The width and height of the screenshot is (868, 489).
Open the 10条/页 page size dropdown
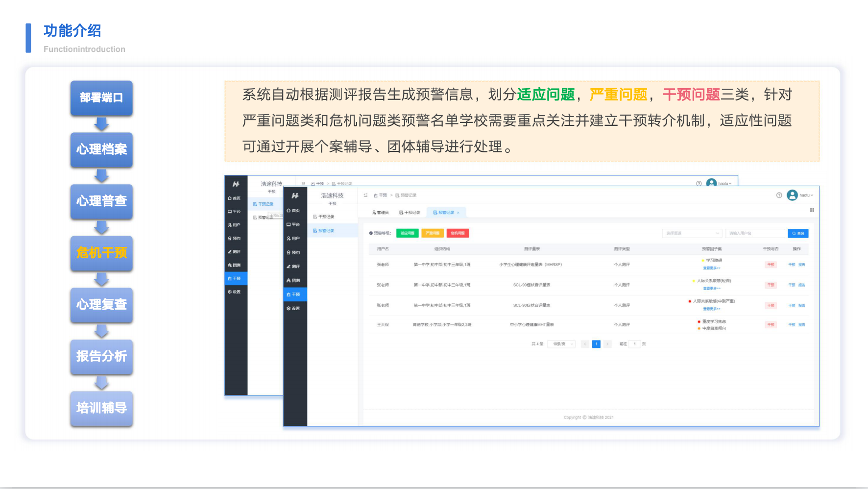tap(561, 344)
